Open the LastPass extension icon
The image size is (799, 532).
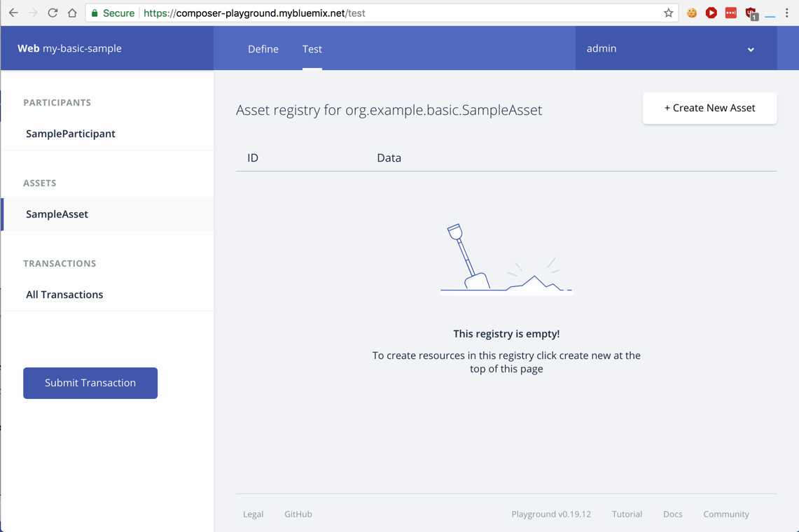pos(731,13)
